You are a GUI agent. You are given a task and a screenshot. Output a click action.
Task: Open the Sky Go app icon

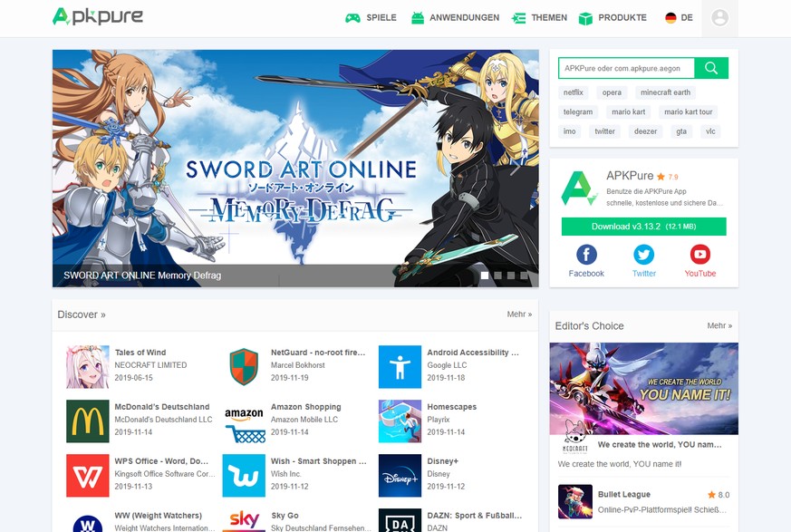[244, 520]
